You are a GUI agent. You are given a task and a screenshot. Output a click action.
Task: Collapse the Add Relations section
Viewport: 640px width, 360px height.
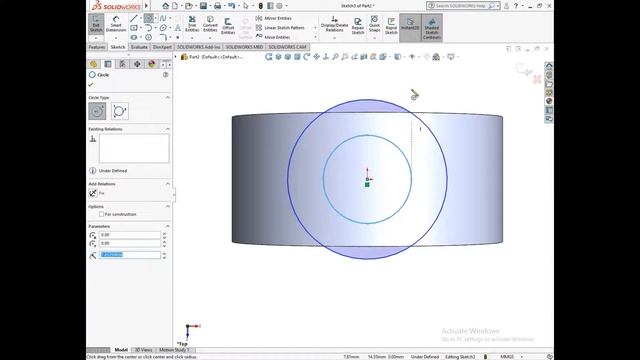167,184
